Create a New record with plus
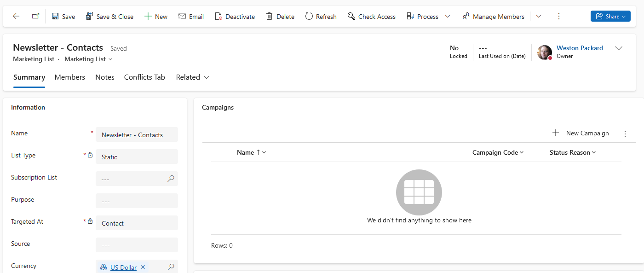644x273 pixels. point(156,16)
